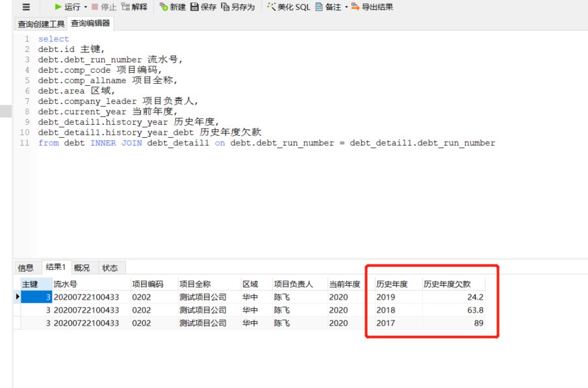Click the 项目全称 column header
This screenshot has height=388, width=588.
pos(209,284)
